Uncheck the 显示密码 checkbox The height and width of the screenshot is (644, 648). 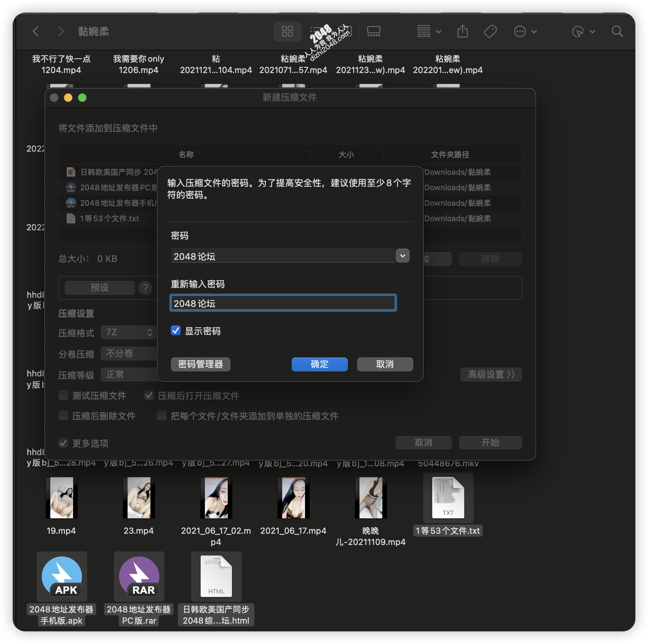point(176,331)
